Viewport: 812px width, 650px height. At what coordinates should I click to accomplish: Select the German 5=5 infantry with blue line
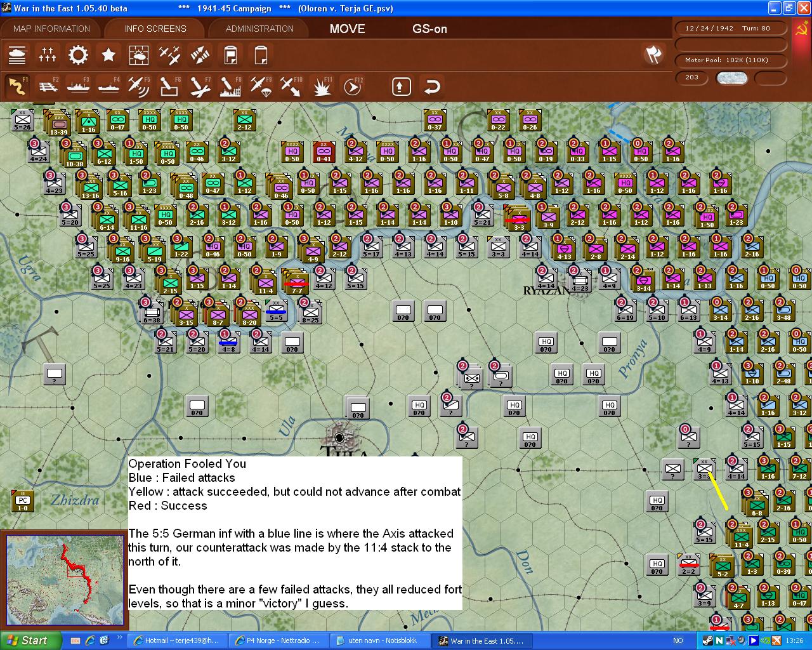tap(276, 311)
